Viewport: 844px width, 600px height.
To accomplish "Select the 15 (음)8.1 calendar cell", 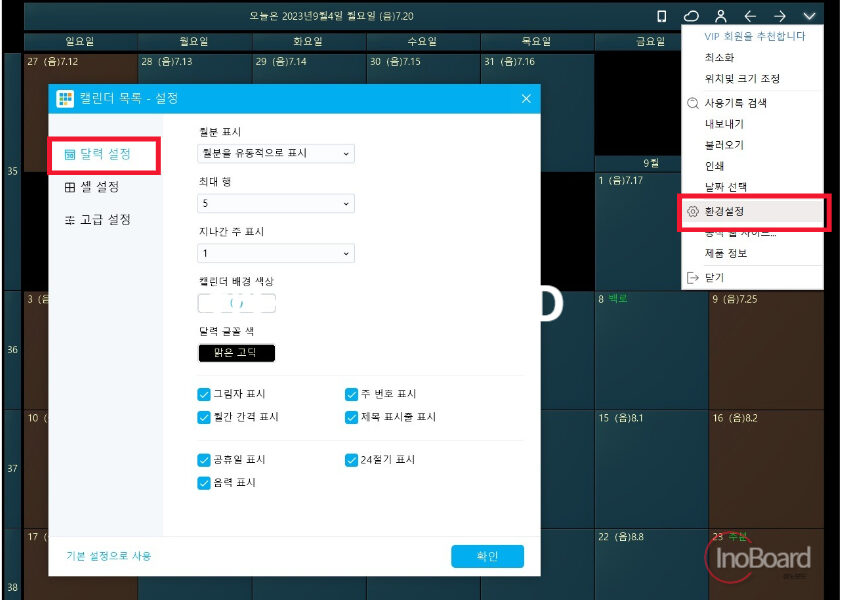I will (651, 468).
